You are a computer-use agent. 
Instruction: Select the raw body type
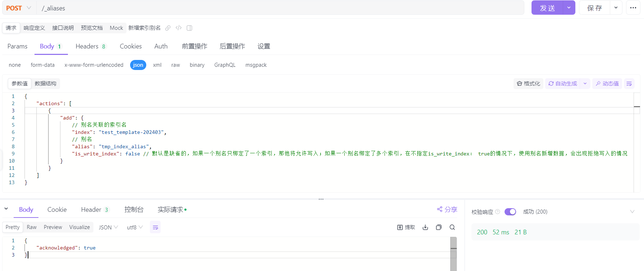tap(176, 65)
